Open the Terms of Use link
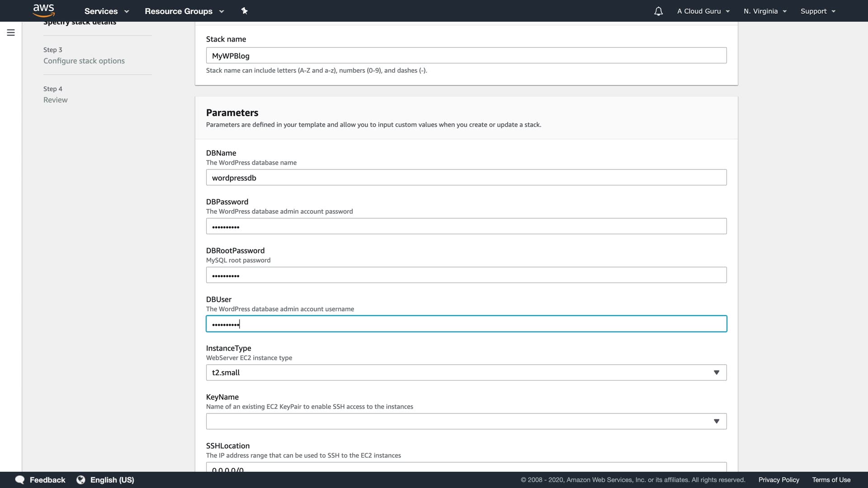868x488 pixels. tap(831, 480)
